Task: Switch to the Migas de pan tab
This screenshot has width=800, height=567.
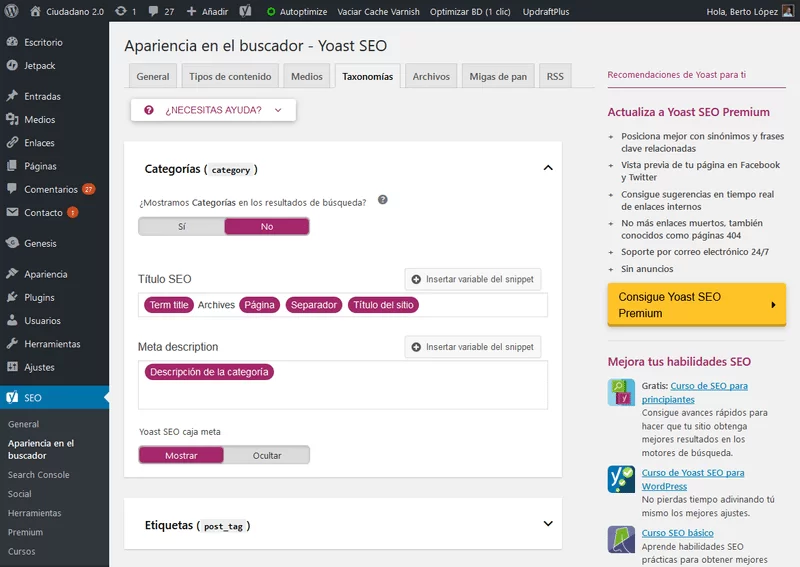Action: (x=498, y=76)
